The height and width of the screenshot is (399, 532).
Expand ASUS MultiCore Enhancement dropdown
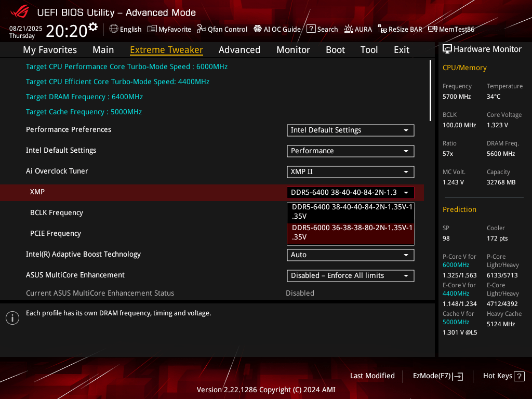[351, 275]
